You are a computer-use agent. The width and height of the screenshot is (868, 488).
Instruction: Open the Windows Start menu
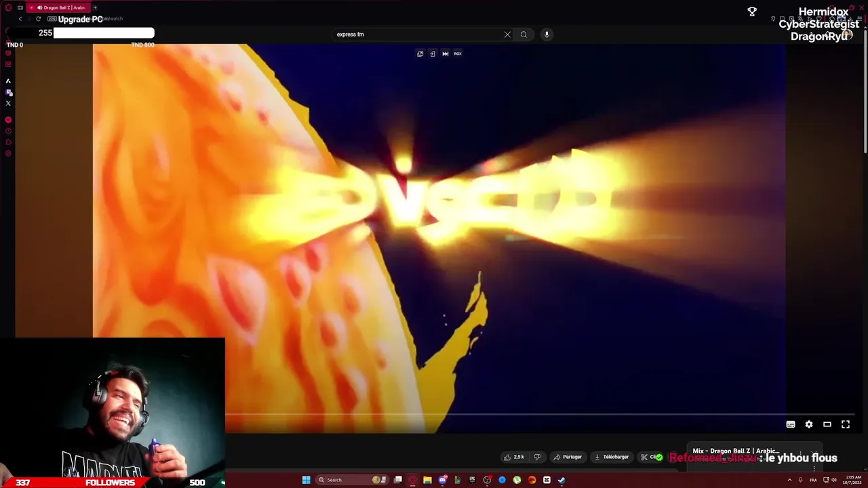pos(306,480)
